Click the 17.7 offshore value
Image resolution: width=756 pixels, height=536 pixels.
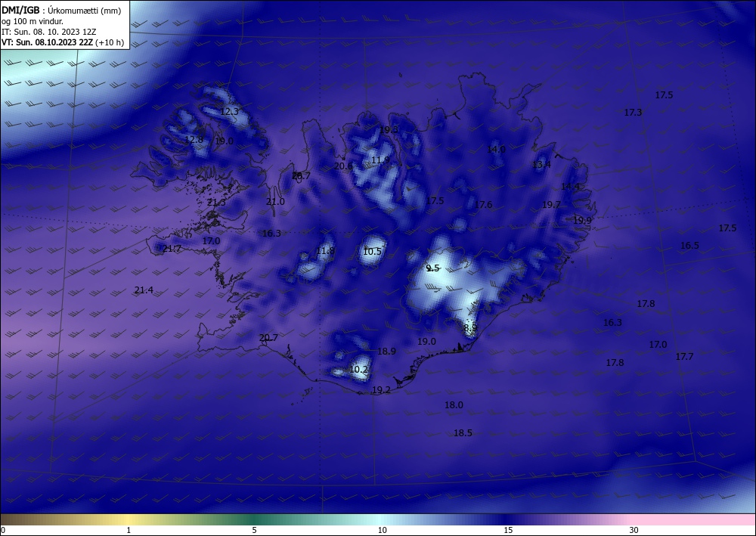point(684,357)
